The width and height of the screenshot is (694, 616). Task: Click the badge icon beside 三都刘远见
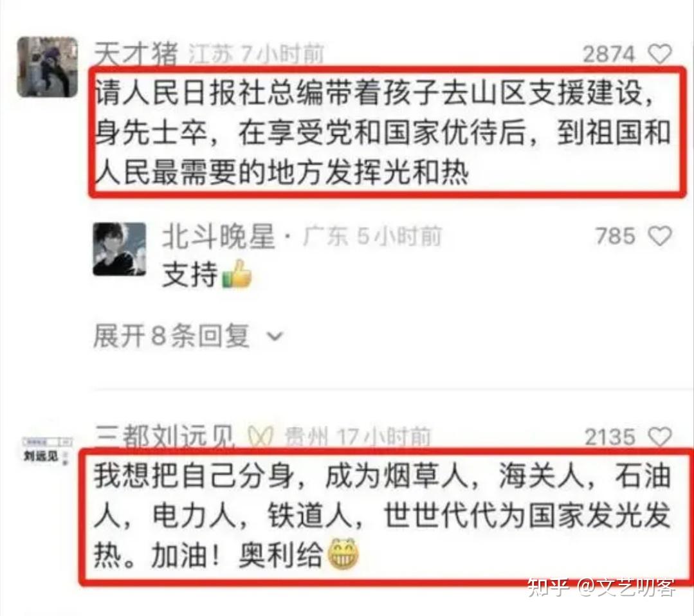pyautogui.click(x=260, y=437)
